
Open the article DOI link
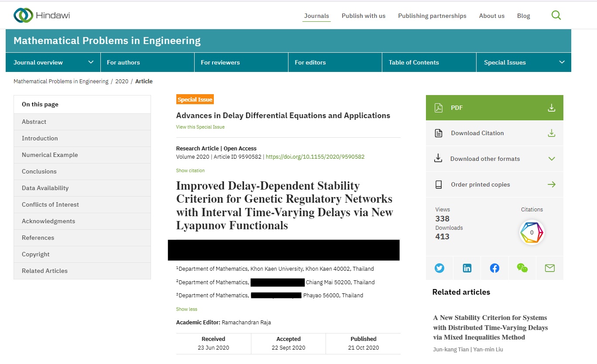315,157
